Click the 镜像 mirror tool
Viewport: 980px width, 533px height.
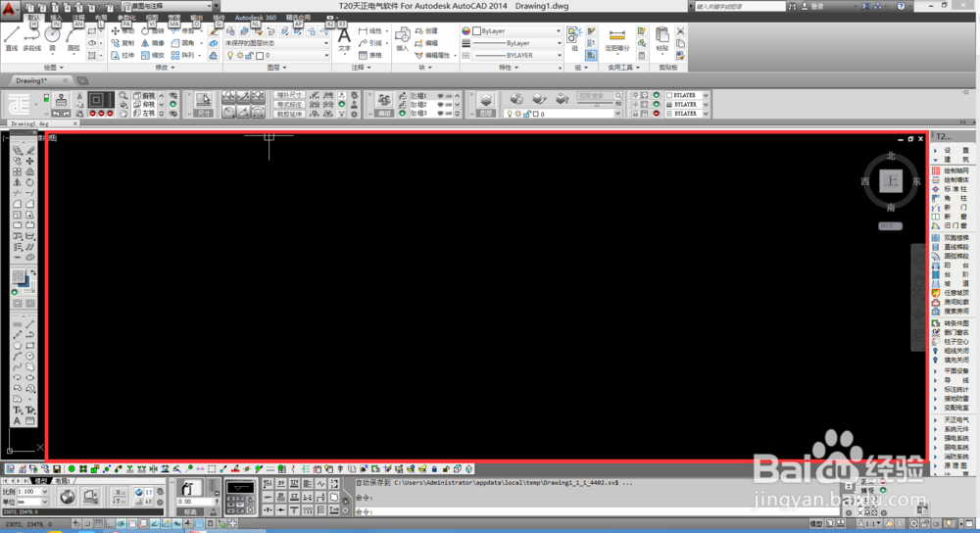pyautogui.click(x=153, y=43)
